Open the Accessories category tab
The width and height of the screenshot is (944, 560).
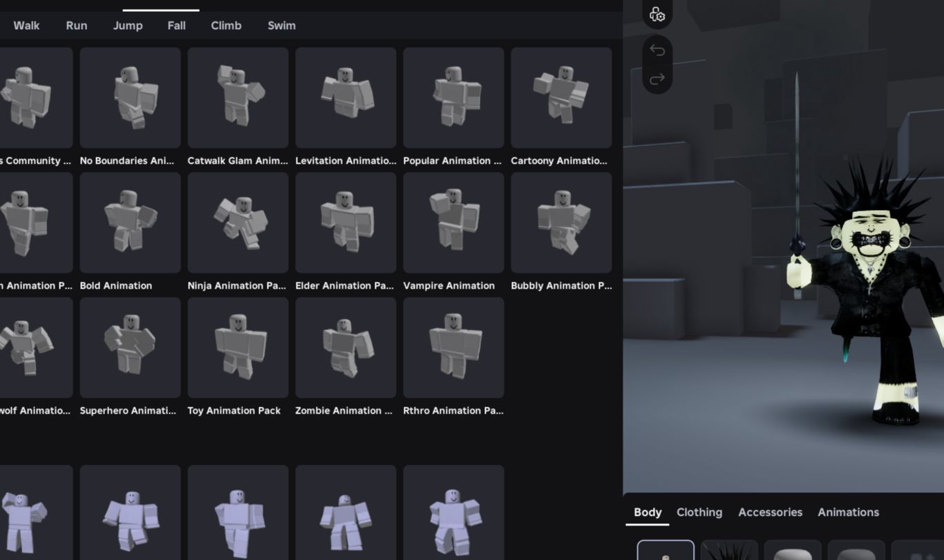point(770,512)
